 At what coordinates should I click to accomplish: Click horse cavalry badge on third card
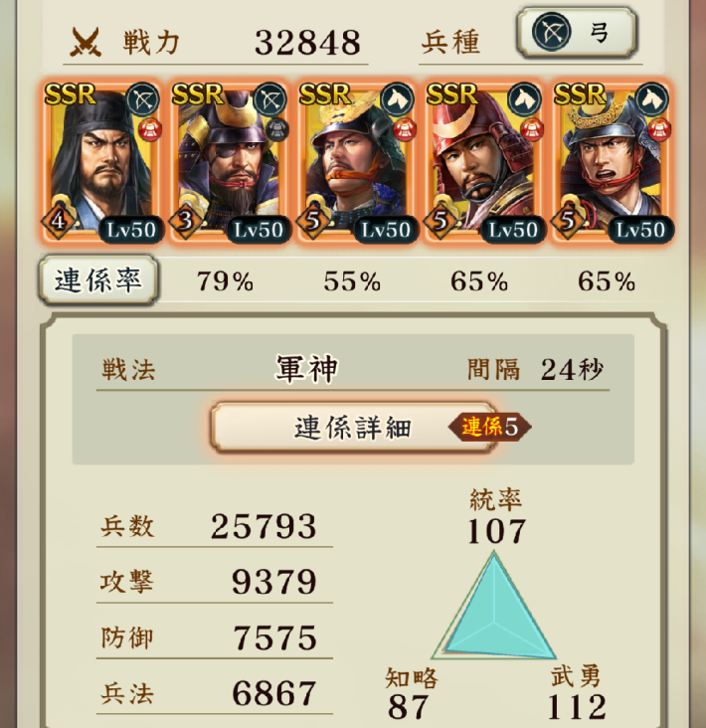click(397, 99)
